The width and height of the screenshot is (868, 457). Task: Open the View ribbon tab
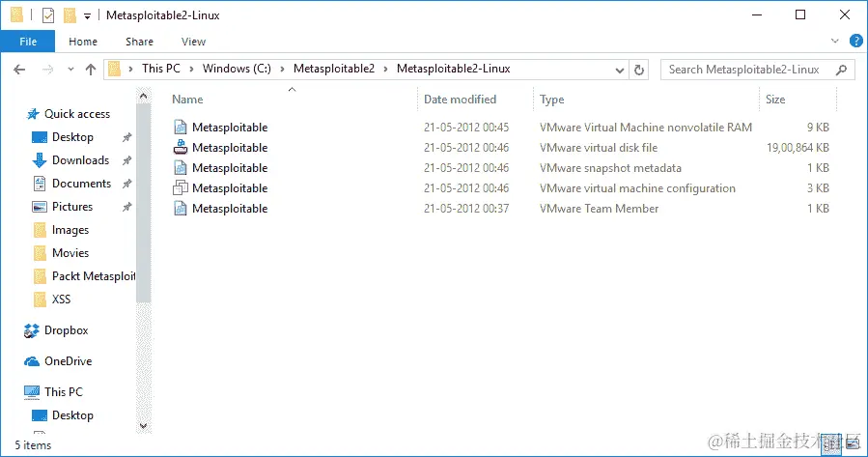[193, 42]
